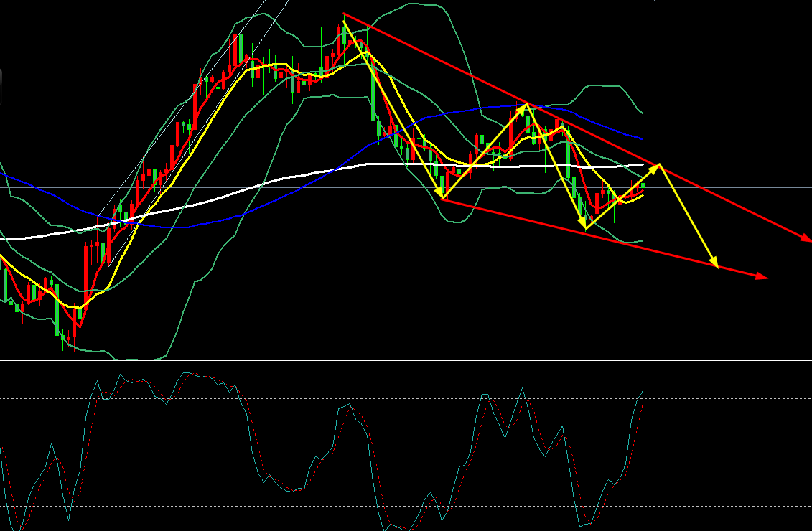Select the large red candle after the bottom
This screenshot has height=531, width=812.
pos(87,271)
